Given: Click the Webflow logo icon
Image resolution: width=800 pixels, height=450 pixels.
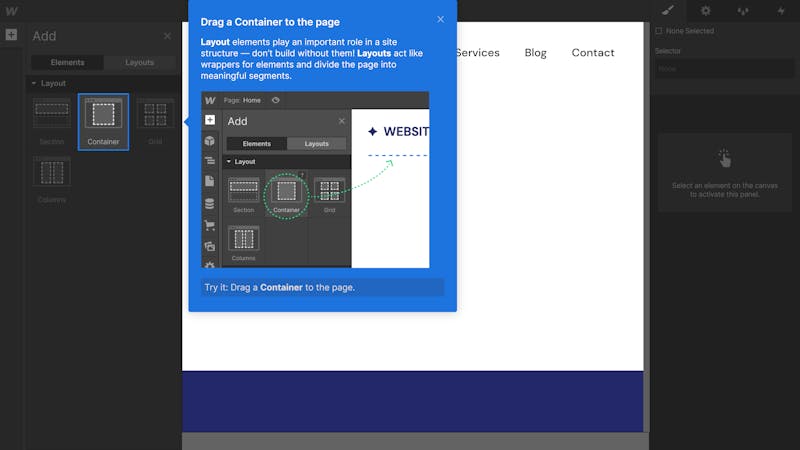Looking at the screenshot, I should click(x=11, y=11).
